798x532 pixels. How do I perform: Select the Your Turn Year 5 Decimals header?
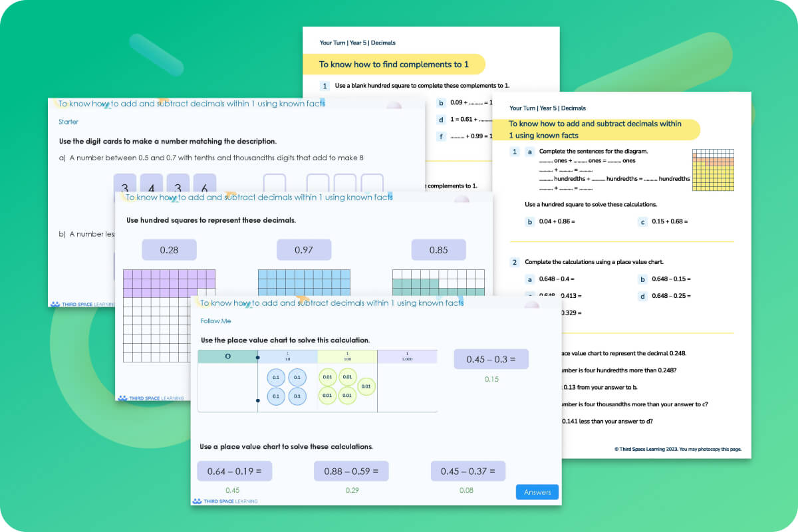547,108
